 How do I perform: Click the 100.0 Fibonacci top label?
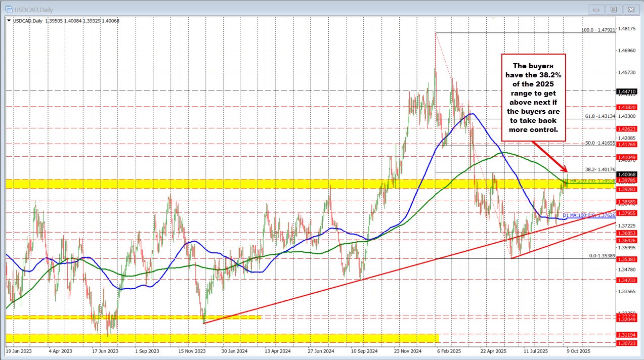point(597,30)
